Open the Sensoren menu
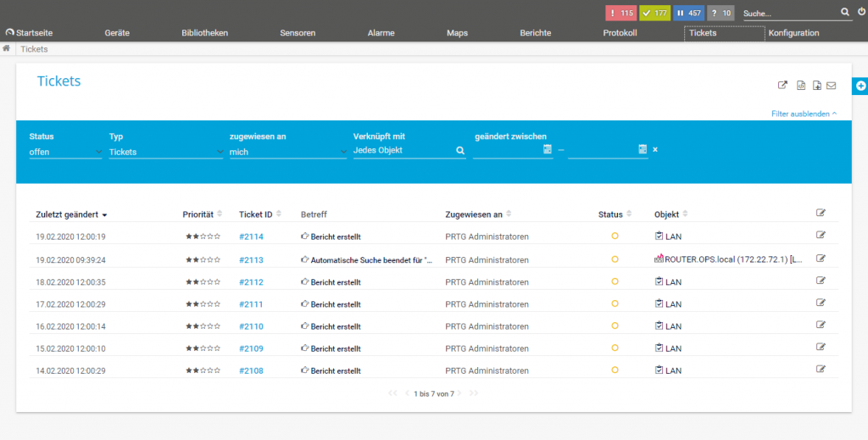Screen dimensions: 868x440 click(x=298, y=33)
